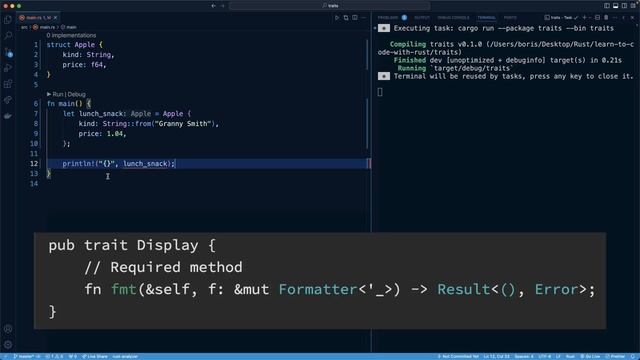Click the 'Not Committed Yet' blame status
Screen dimensions: 640x360
tap(458, 356)
